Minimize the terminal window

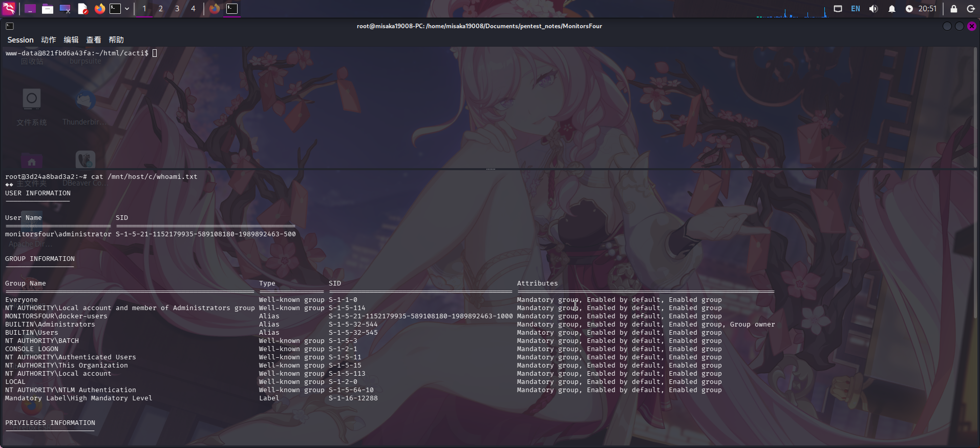click(947, 26)
